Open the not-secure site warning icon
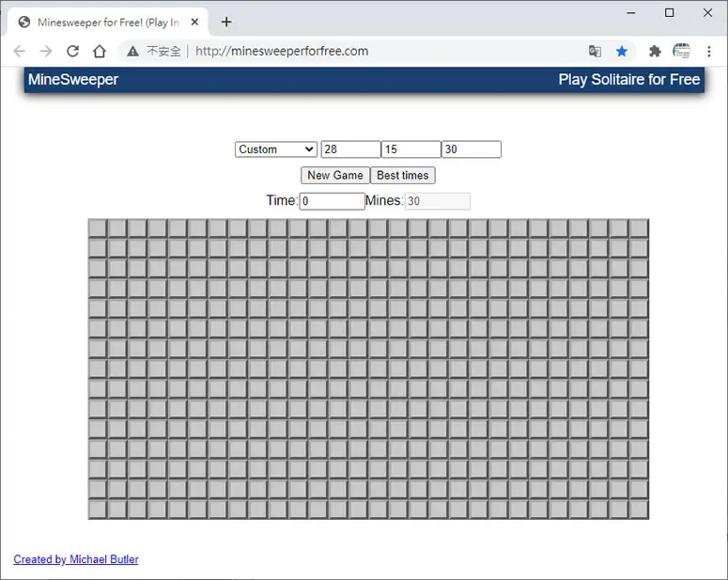Screen dimensions: 728x580 pyautogui.click(x=132, y=51)
